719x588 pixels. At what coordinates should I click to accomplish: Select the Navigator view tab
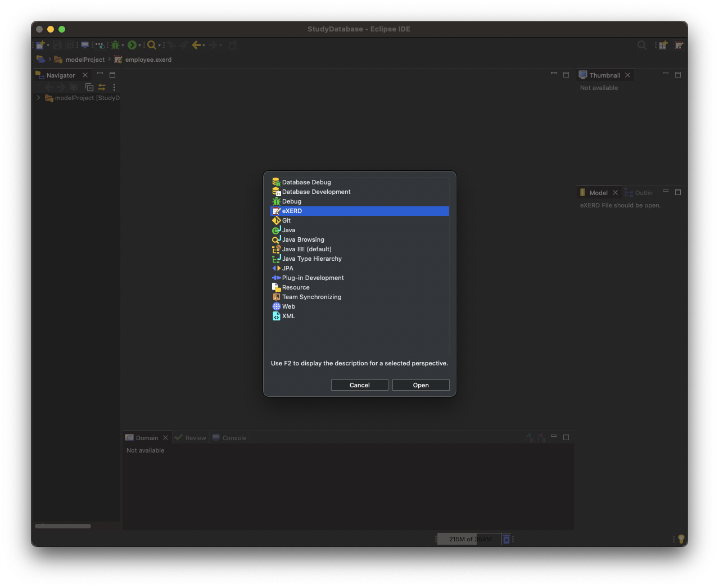[61, 75]
